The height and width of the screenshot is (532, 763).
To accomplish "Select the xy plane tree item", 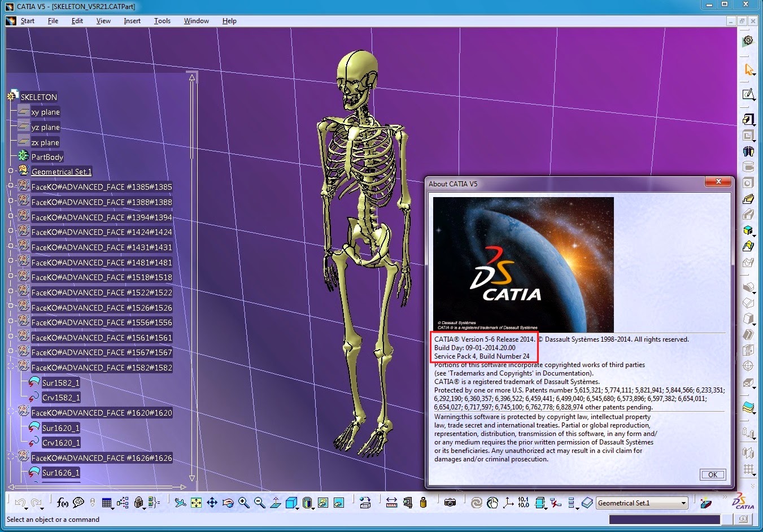I will [x=45, y=112].
